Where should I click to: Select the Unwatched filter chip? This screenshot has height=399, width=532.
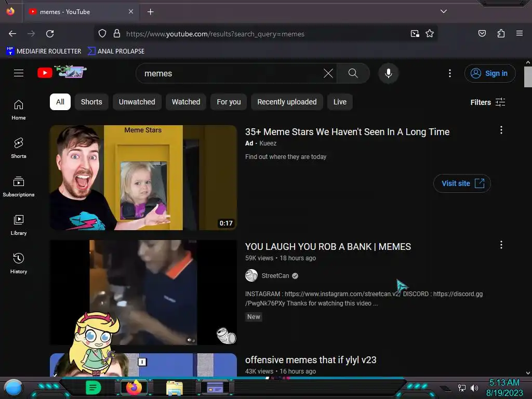pyautogui.click(x=137, y=102)
